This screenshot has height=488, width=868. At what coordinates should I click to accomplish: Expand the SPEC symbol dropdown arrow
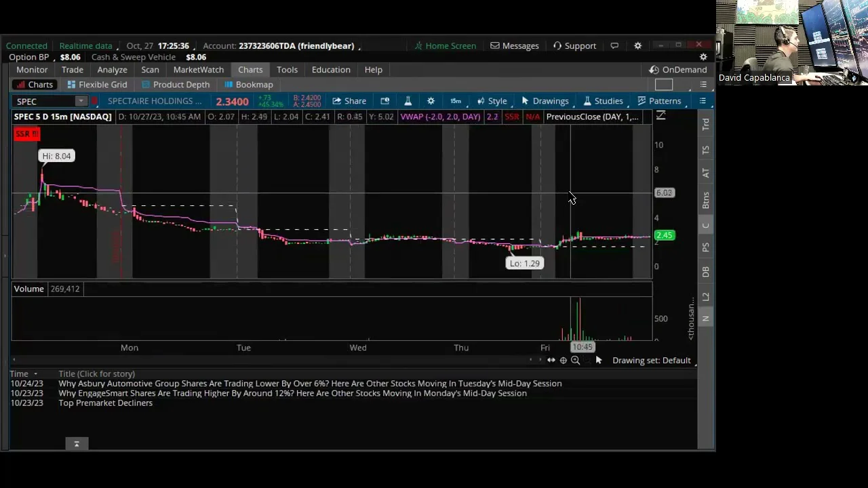(81, 102)
